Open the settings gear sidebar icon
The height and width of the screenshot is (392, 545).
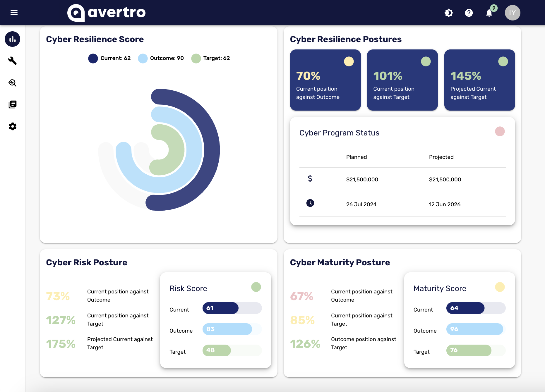pyautogui.click(x=13, y=126)
